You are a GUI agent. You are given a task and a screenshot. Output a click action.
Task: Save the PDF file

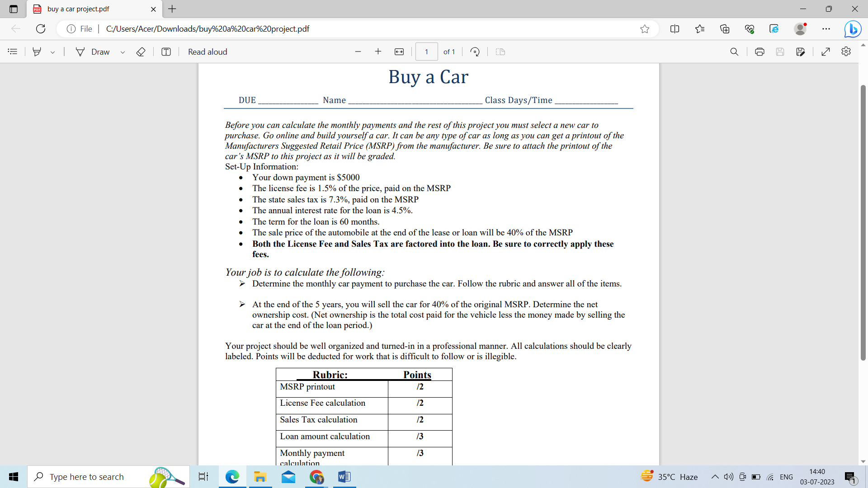pos(780,52)
